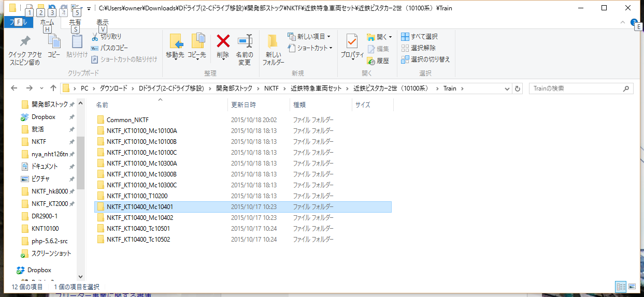The height and width of the screenshot is (297, 644).
Task: Open the Quick Access Toolbar customize arrow
Action: pyautogui.click(x=89, y=8)
